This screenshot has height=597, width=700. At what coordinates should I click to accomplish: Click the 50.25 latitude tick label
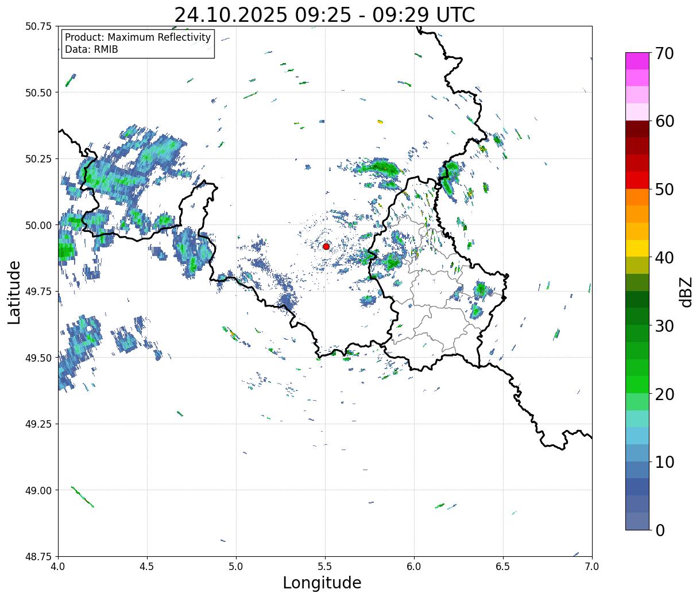[39, 159]
